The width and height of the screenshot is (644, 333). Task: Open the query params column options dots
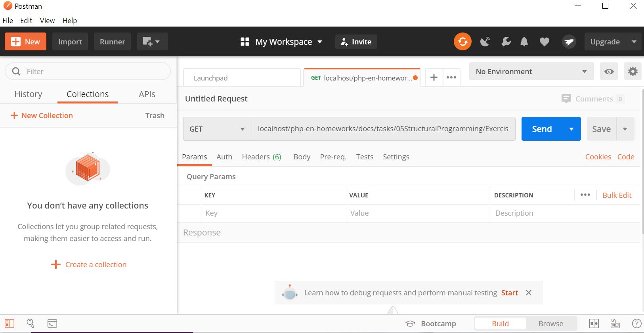585,195
